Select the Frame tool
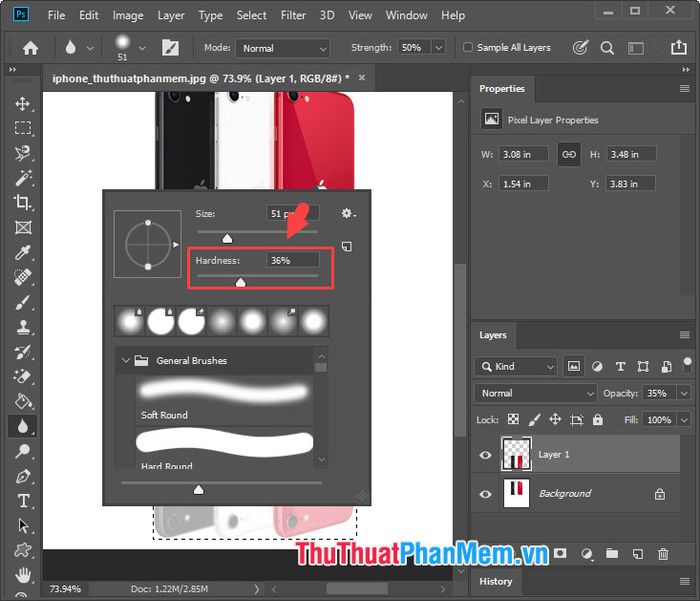Image resolution: width=700 pixels, height=601 pixels. tap(22, 228)
